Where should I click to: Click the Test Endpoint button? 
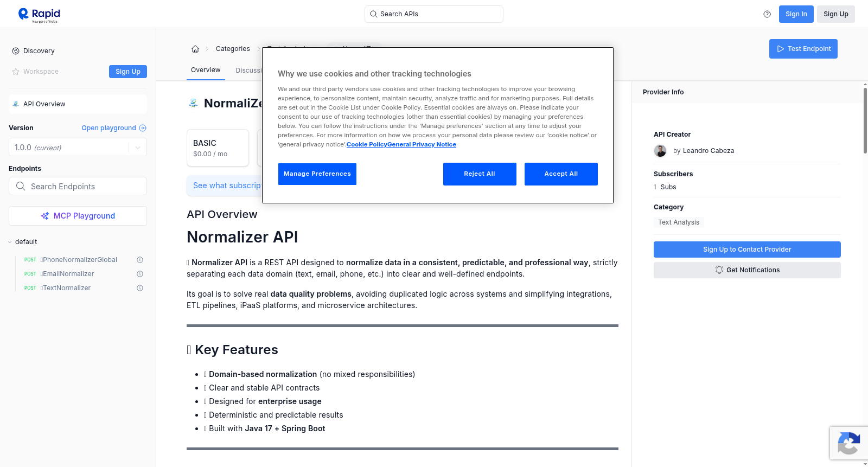(803, 49)
